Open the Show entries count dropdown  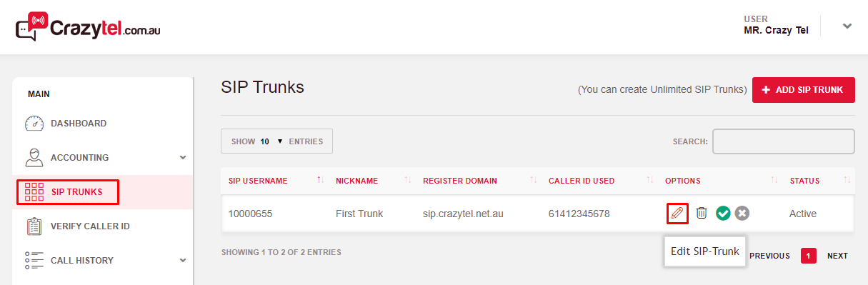(x=276, y=141)
